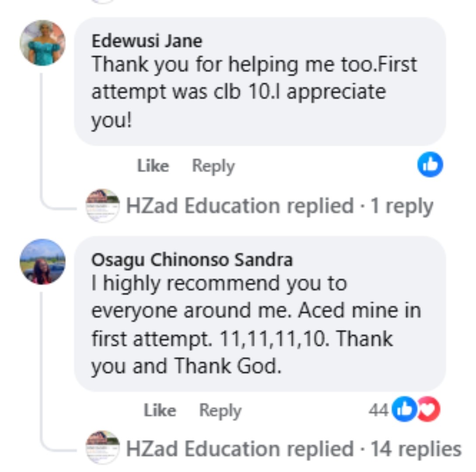Expand the '14 replies' text link
476x472 pixels.
pos(416,449)
